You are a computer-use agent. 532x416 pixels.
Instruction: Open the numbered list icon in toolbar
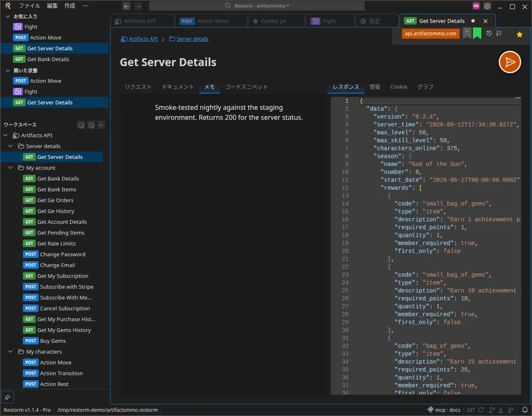point(499,33)
